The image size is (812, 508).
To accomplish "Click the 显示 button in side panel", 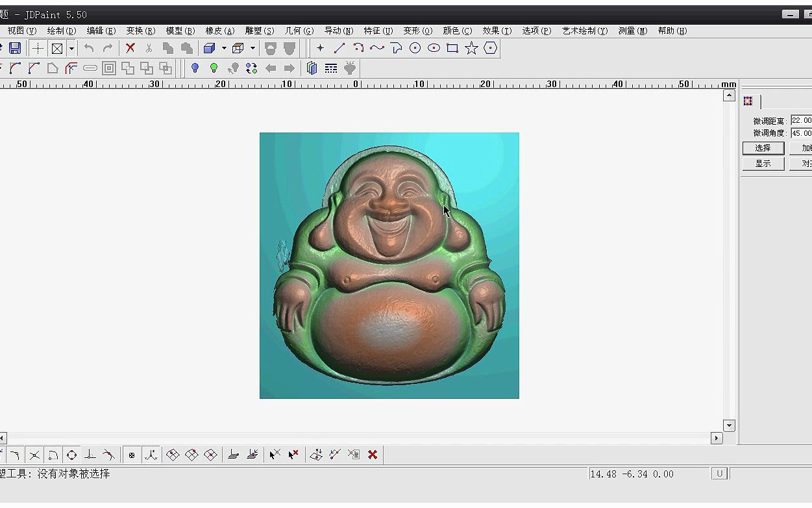I will tap(763, 164).
